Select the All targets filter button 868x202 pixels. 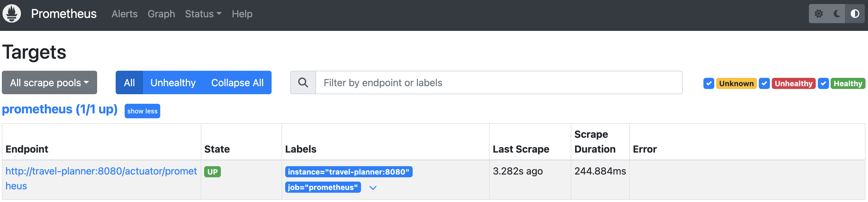click(x=129, y=82)
